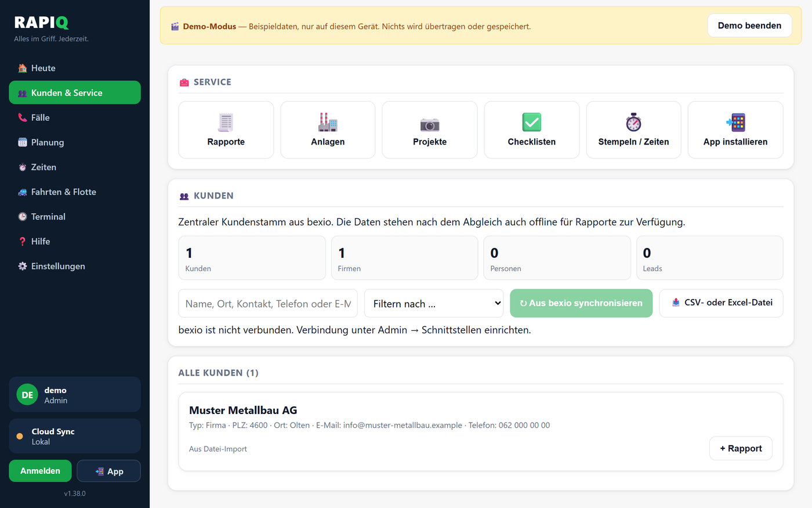Go to Heute in the sidebar
The image size is (812, 508).
(x=75, y=68)
